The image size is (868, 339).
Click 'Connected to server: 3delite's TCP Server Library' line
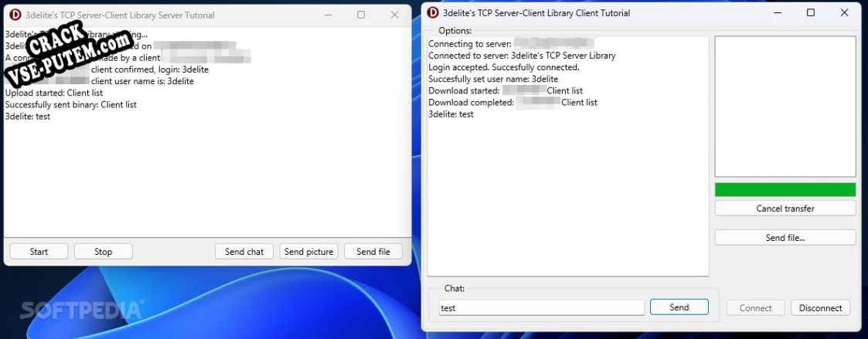click(522, 56)
